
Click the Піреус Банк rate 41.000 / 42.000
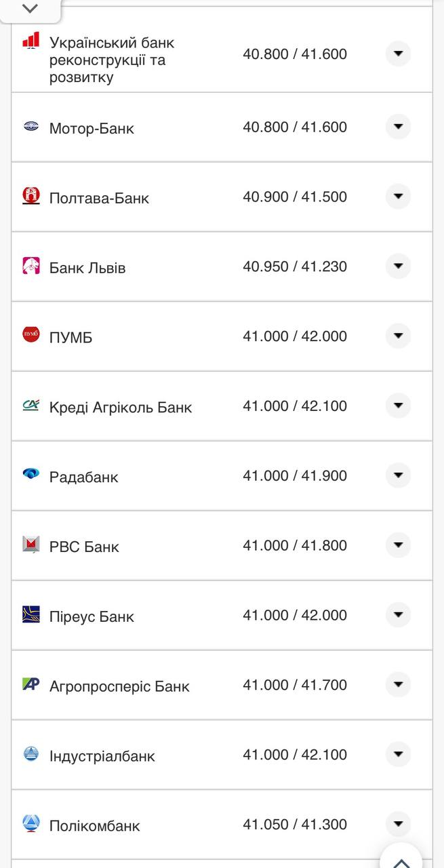(295, 615)
